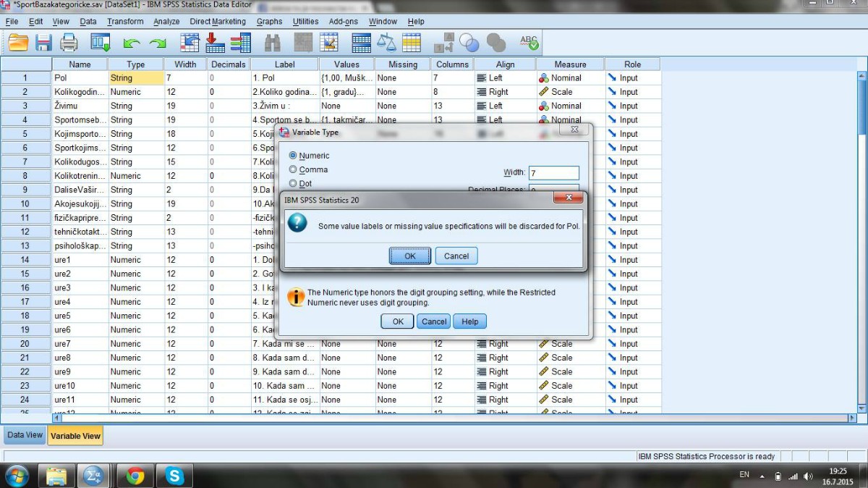
Task: Click the SPSS taskbar icon
Action: 94,476
